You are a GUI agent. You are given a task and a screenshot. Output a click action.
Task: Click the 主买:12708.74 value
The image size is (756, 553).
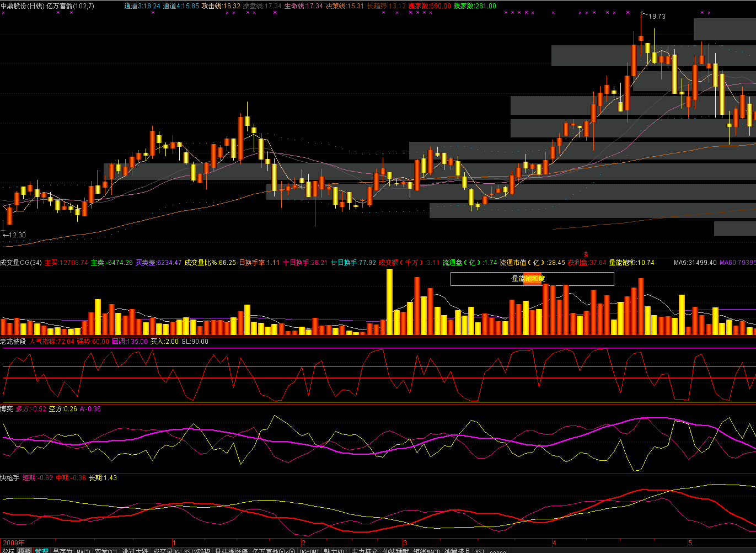pyautogui.click(x=66, y=263)
